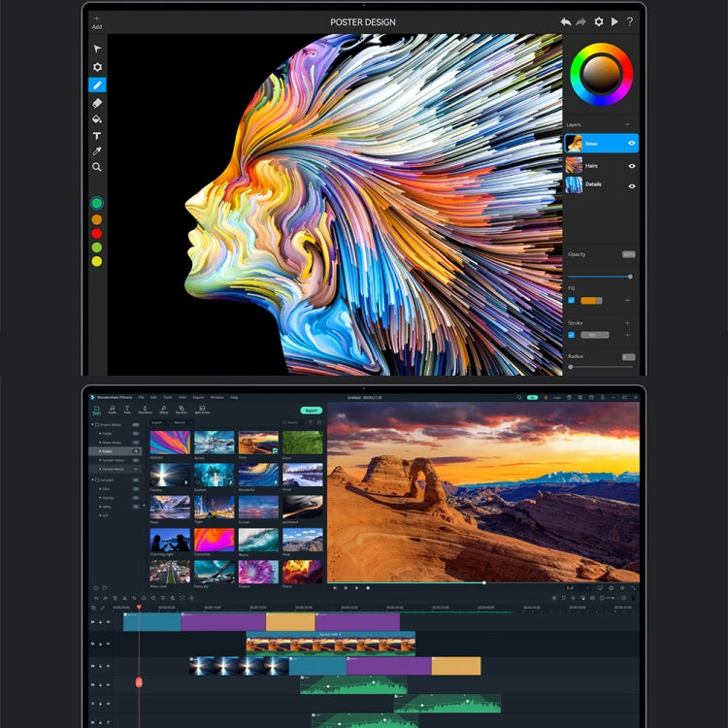728x728 pixels.
Task: Open settings gear in top bar
Action: pos(598,21)
